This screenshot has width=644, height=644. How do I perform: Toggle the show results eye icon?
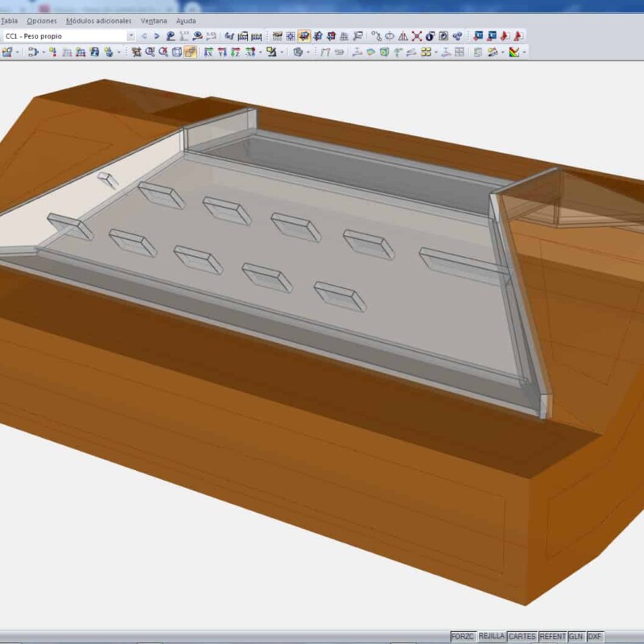[197, 36]
